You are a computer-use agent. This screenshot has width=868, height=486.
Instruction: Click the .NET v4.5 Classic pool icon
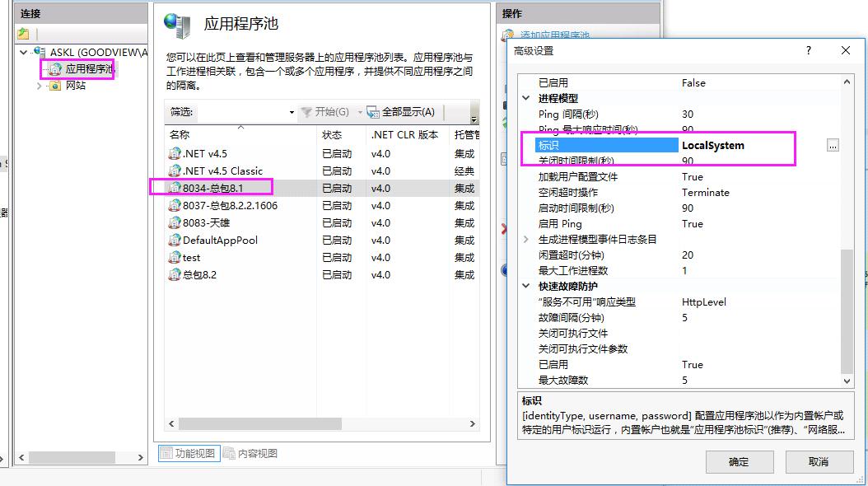[175, 171]
